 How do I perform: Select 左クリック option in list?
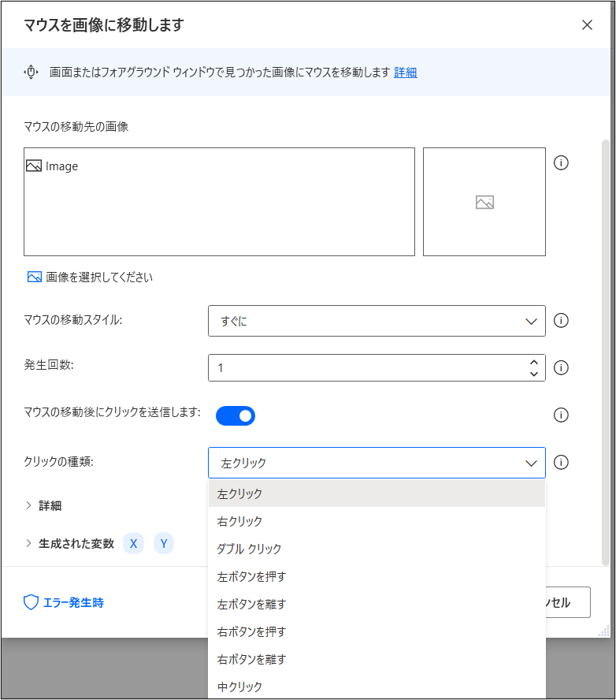click(377, 493)
